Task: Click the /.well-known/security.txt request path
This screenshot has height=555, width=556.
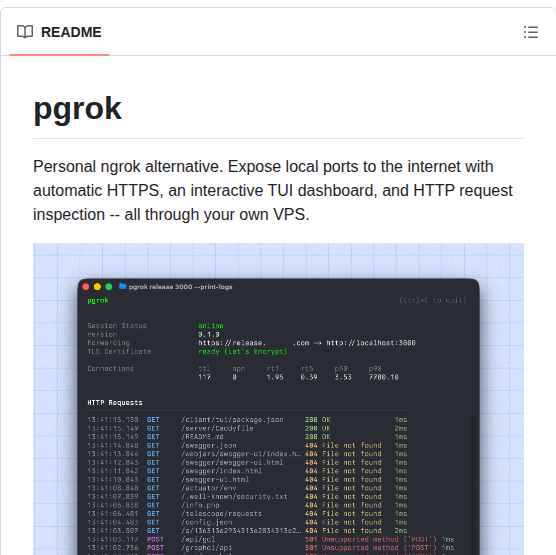Action: (x=234, y=496)
